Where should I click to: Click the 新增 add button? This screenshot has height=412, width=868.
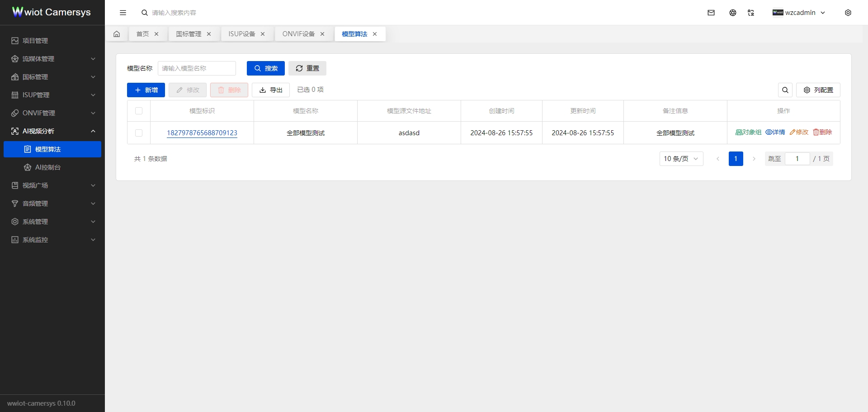pyautogui.click(x=146, y=90)
